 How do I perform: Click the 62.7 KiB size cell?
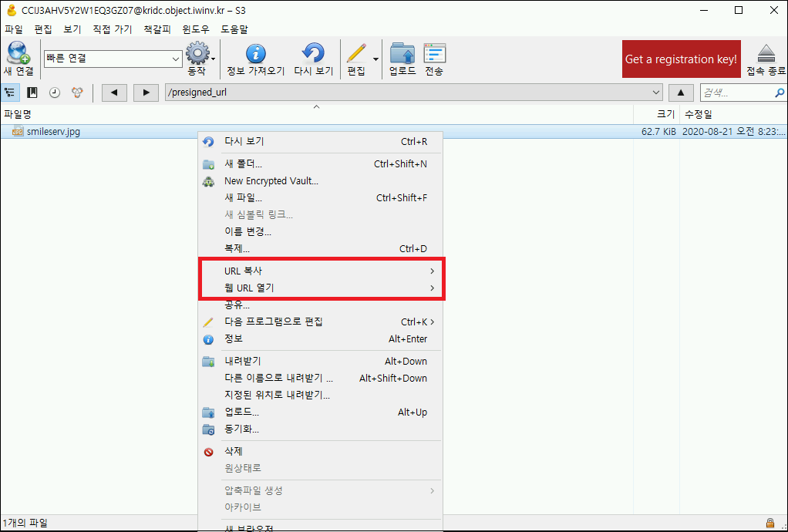point(658,132)
